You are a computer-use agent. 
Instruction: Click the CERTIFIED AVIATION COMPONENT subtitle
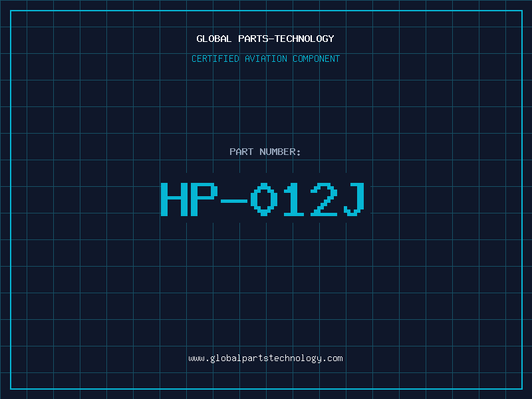[x=265, y=59]
